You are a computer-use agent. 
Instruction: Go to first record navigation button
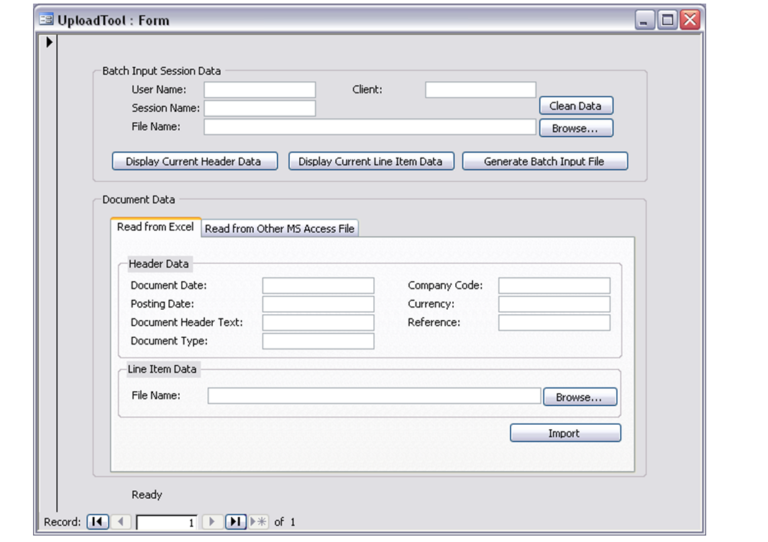coord(97,522)
